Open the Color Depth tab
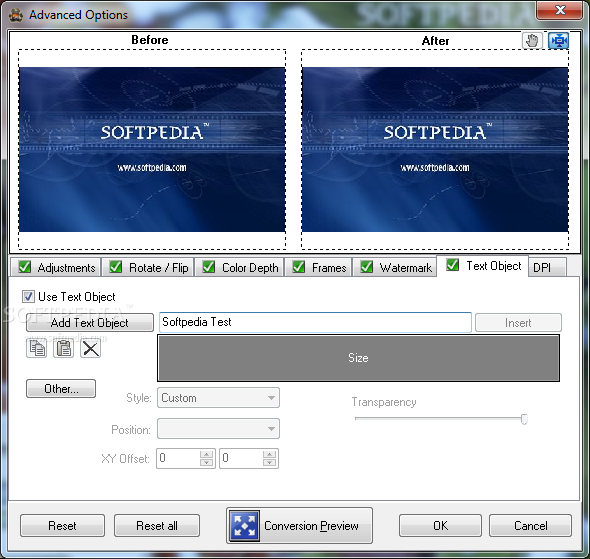Screen dimensions: 590x559 click(239, 267)
